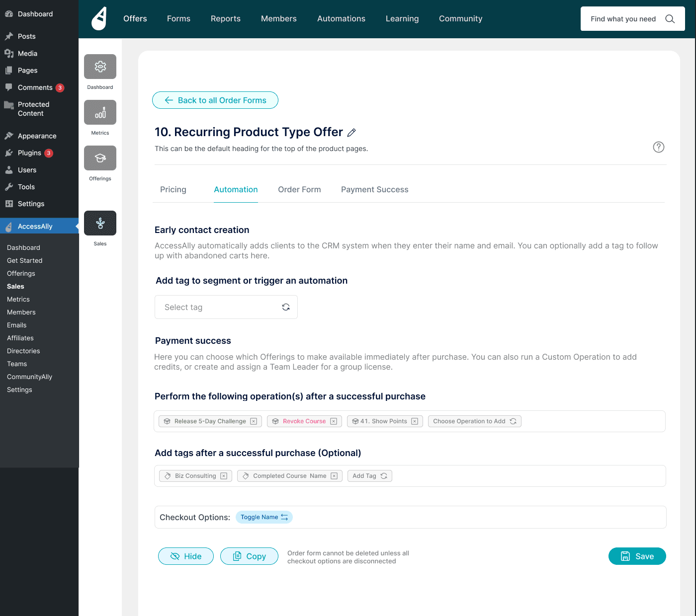Image resolution: width=696 pixels, height=616 pixels.
Task: Open the Select tag dropdown
Action: pyautogui.click(x=226, y=307)
